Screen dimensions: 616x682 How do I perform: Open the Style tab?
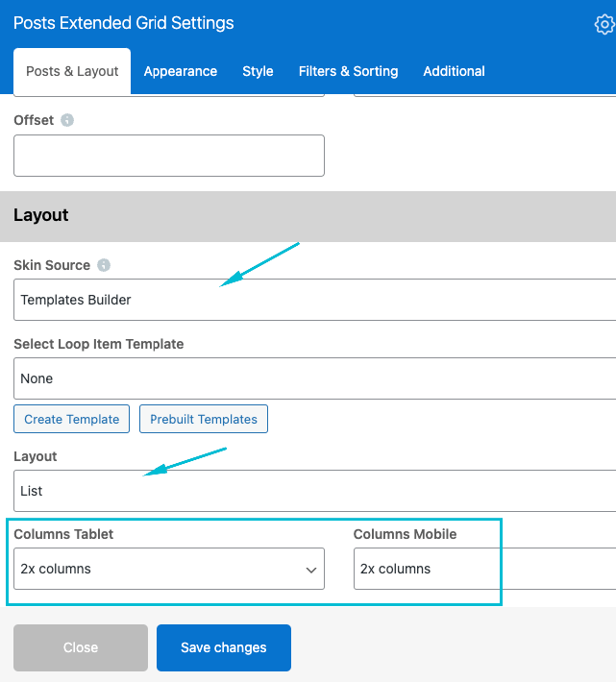pyautogui.click(x=258, y=71)
